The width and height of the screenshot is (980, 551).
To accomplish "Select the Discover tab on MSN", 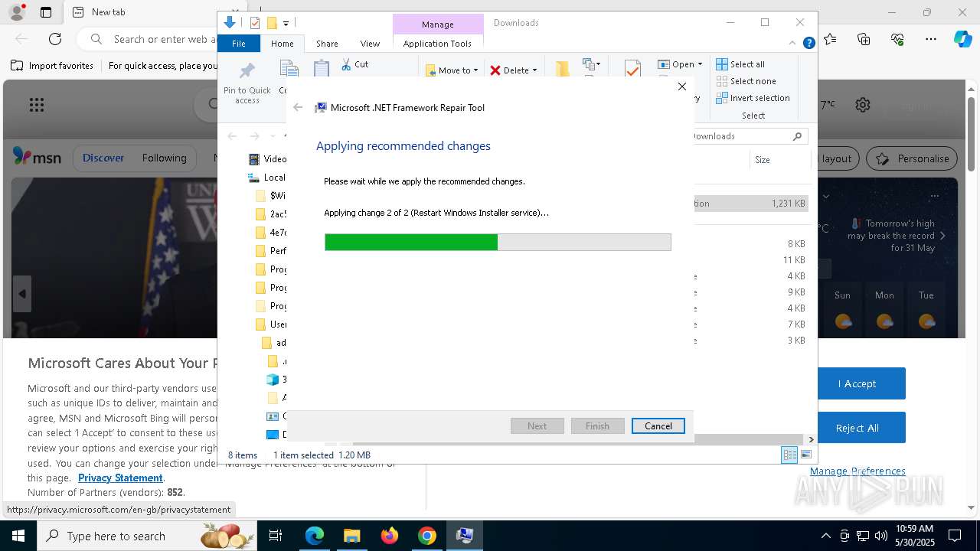I will (103, 158).
